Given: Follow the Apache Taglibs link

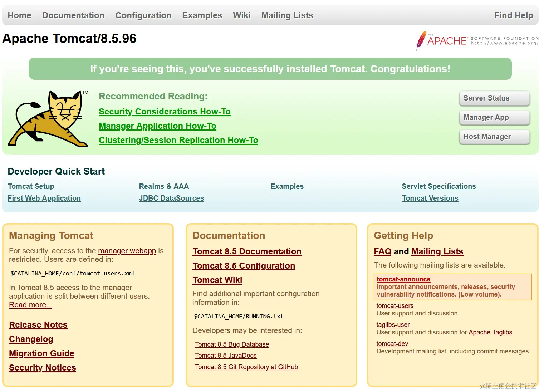Looking at the screenshot, I should point(490,332).
